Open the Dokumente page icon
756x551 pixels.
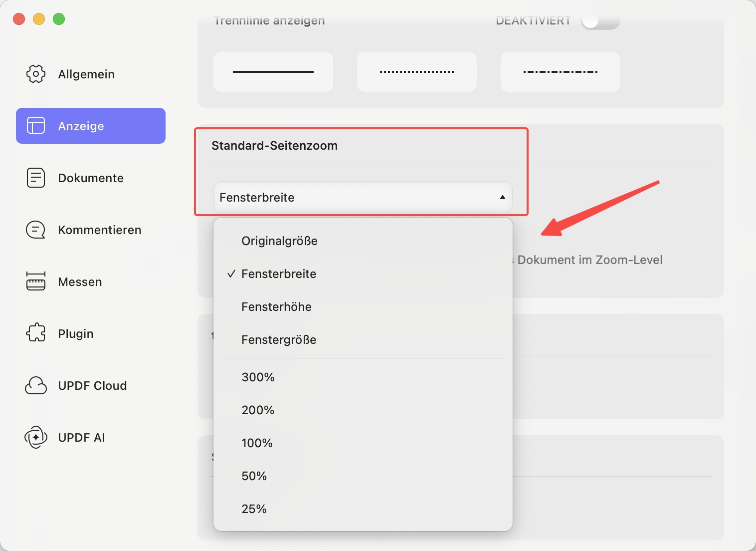click(36, 178)
